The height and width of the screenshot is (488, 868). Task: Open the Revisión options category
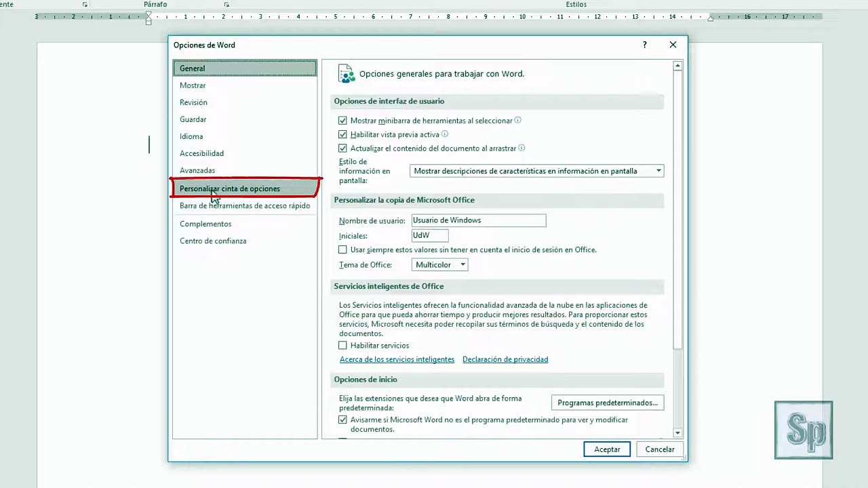tap(245, 102)
